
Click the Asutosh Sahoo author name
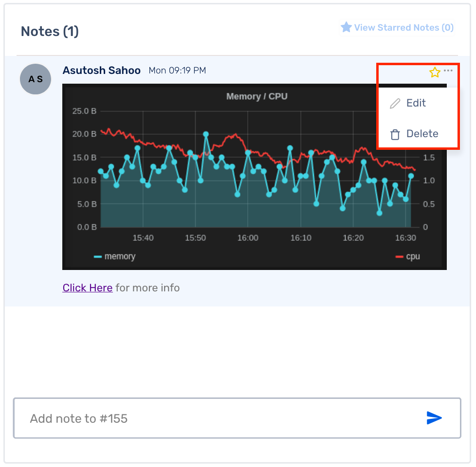[101, 71]
